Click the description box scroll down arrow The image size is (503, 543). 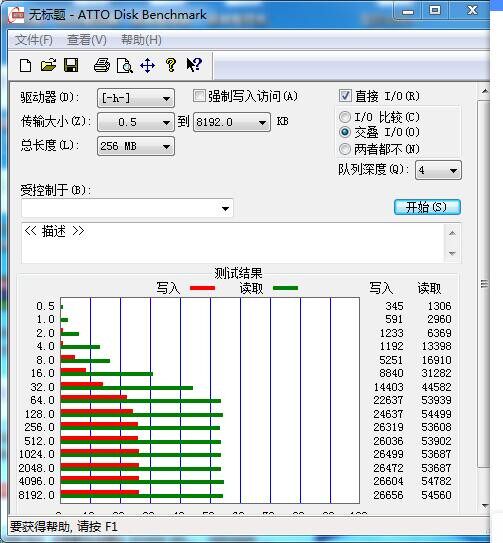[x=452, y=253]
